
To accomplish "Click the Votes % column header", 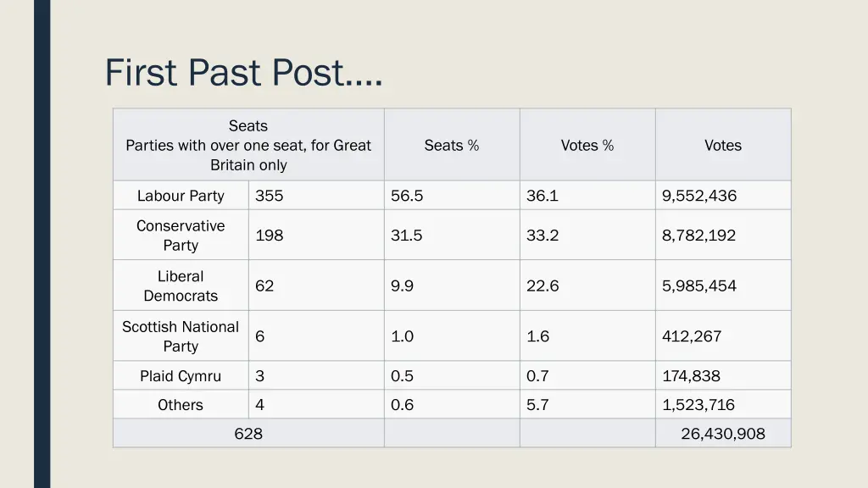I will click(587, 145).
